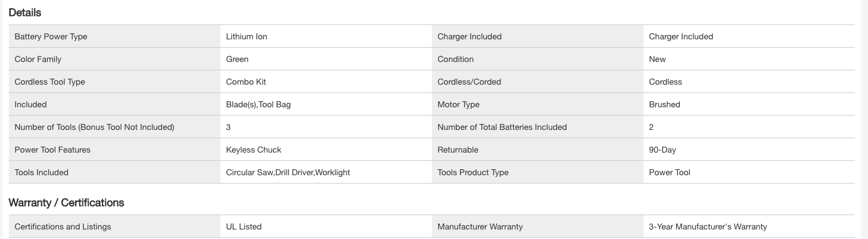Image resolution: width=868 pixels, height=239 pixels.
Task: Select the Battery Power Type label
Action: coord(51,36)
